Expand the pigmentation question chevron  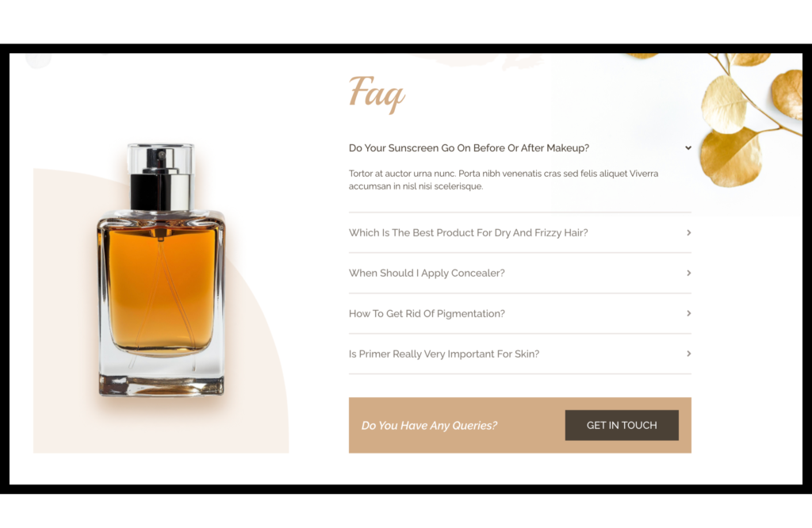[688, 314]
